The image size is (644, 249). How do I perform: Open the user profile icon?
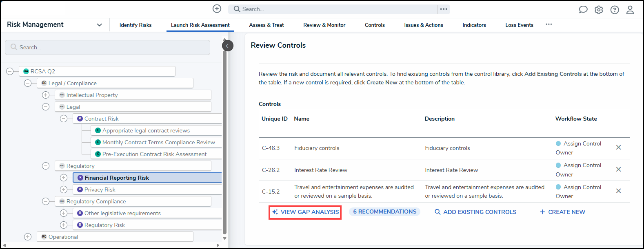[630, 10]
